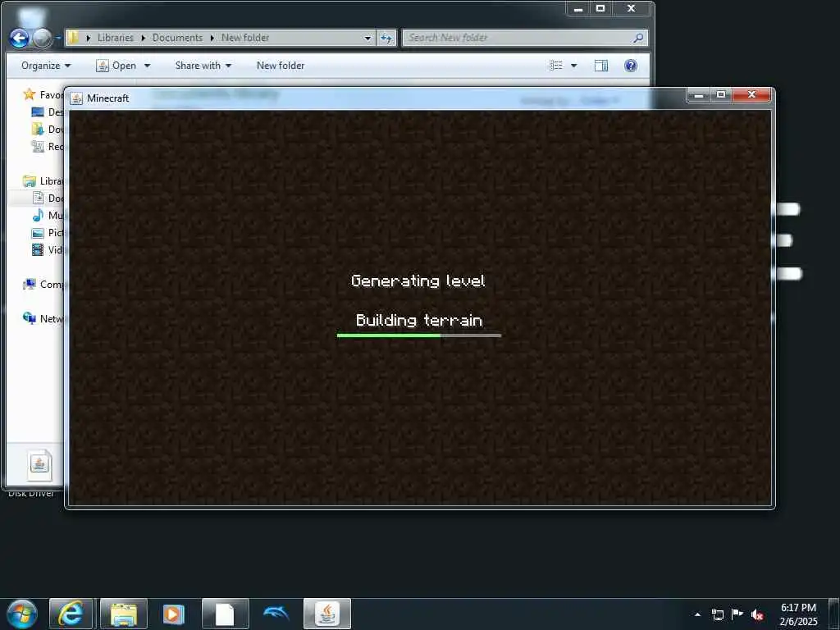Expand the Open button dropdown arrow
The width and height of the screenshot is (840, 630).
pyautogui.click(x=148, y=66)
